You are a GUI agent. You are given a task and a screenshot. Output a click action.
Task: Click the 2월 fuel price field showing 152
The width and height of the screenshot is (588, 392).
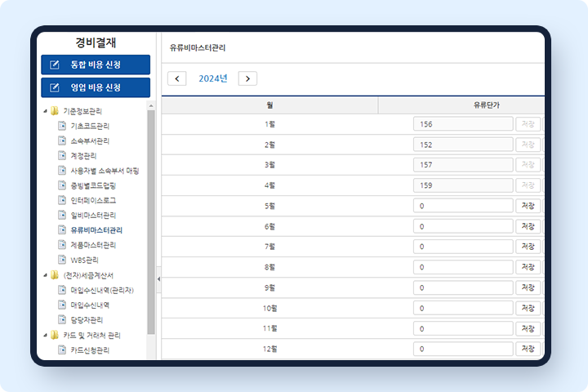click(x=463, y=145)
